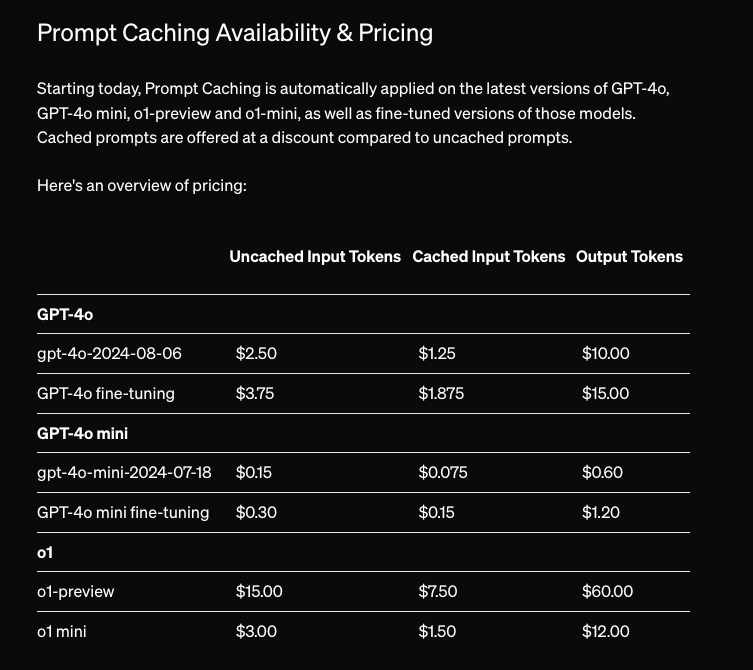This screenshot has width=753, height=670.
Task: Select the GPT-4o mini fine-tuning row label
Action: pos(123,513)
